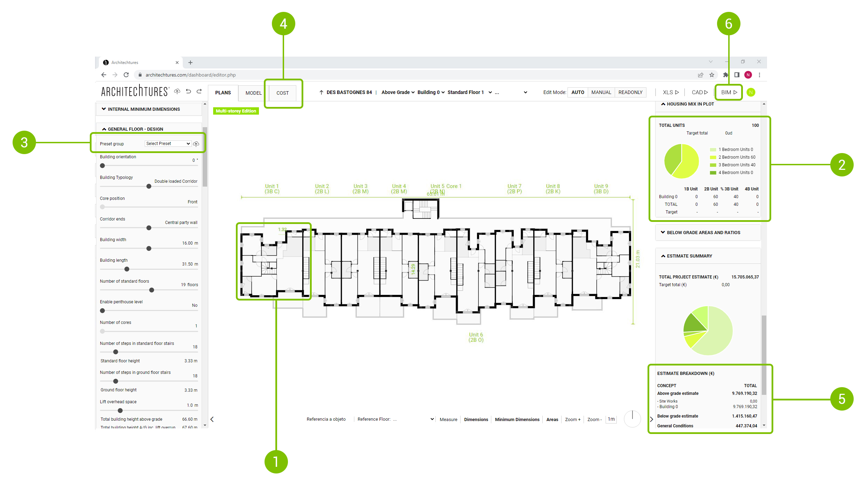Click the green user avatar icon

(x=751, y=92)
